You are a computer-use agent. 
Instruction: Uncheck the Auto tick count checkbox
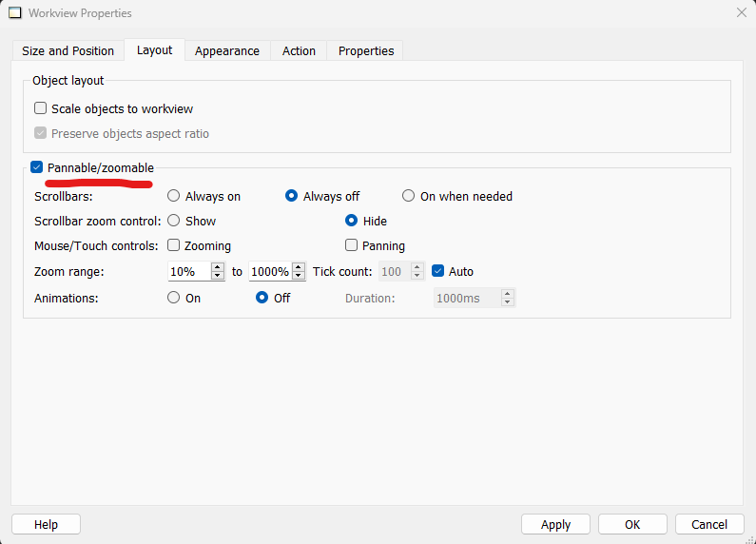pos(438,271)
